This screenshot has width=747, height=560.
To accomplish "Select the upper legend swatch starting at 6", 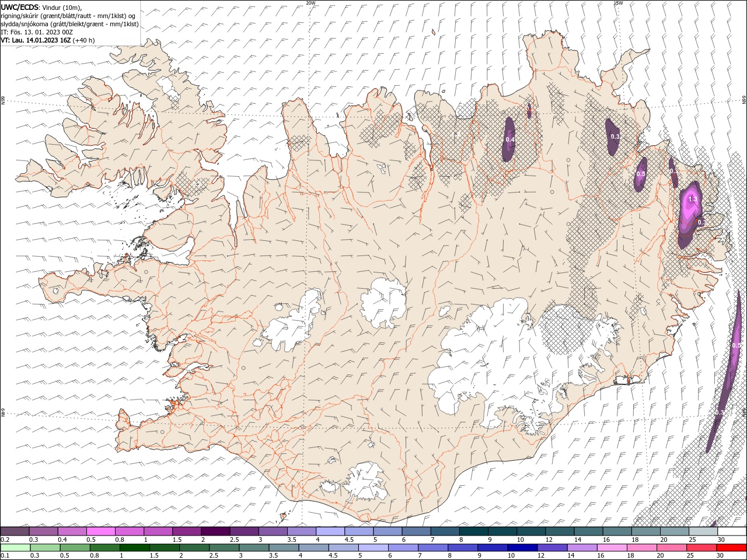I will point(416,531).
